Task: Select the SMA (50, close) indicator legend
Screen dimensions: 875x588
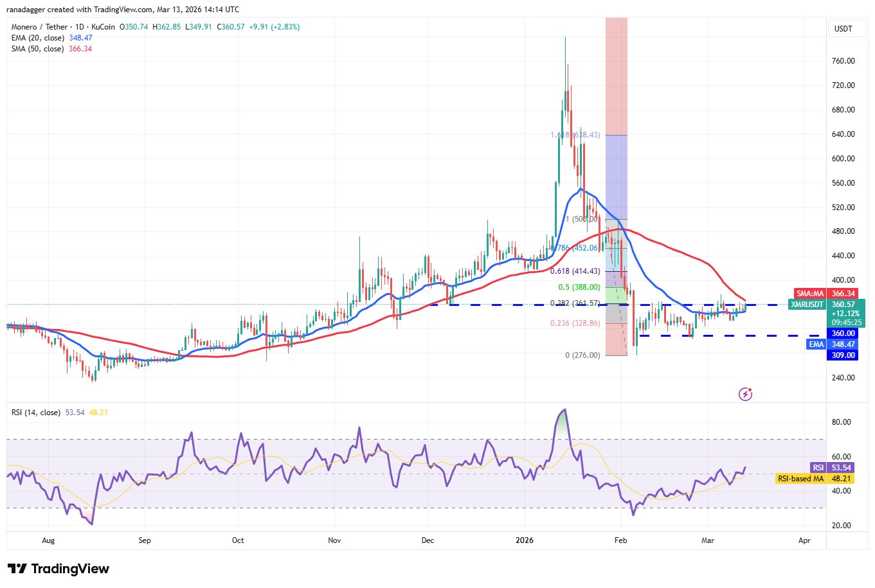Action: [37, 49]
